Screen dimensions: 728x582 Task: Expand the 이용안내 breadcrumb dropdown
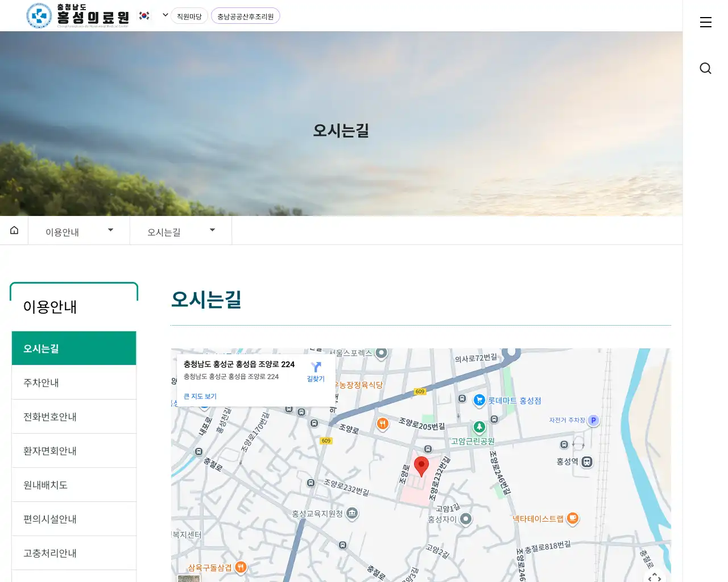tap(110, 230)
